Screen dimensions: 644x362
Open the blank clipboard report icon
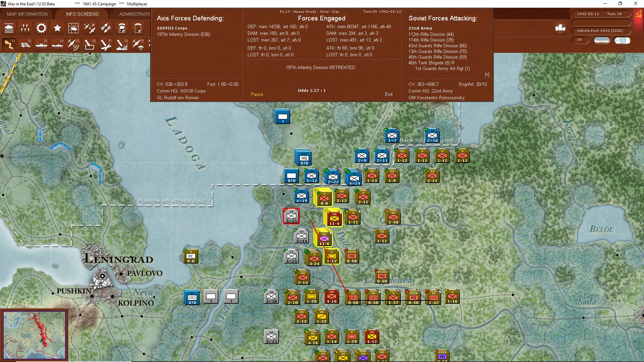138,28
